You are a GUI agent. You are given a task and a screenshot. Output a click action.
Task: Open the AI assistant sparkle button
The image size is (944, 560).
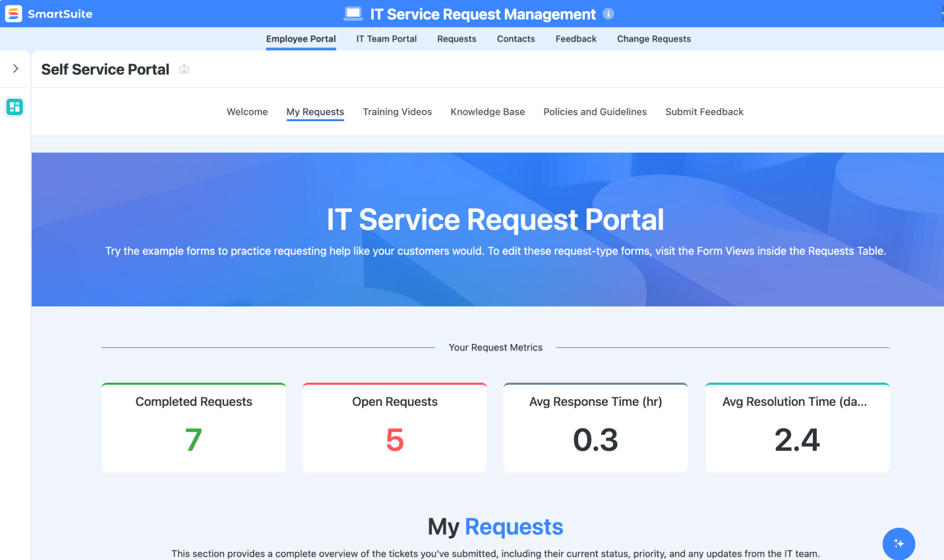point(899,544)
